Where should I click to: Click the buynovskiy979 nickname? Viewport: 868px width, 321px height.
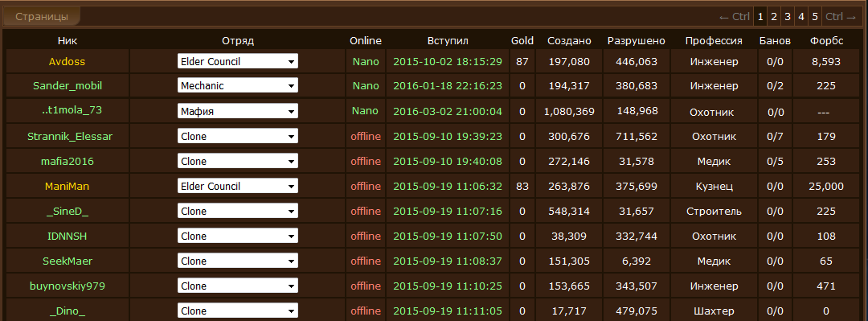[67, 286]
